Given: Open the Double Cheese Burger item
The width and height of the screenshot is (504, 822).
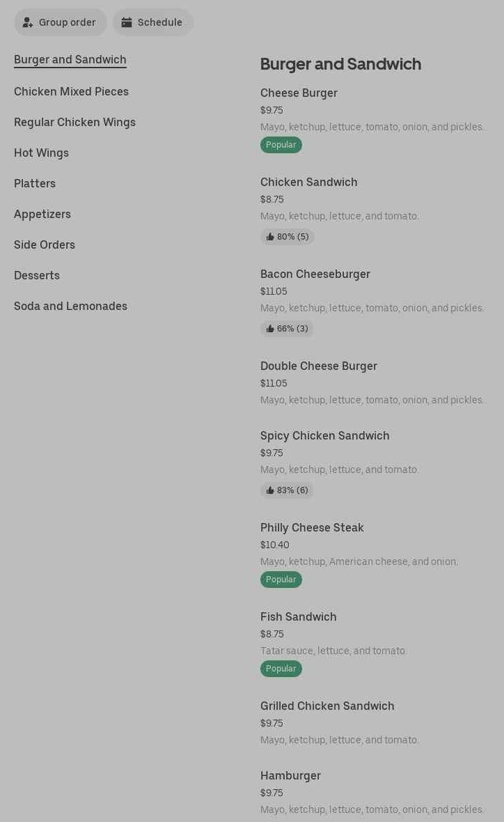Looking at the screenshot, I should coord(318,366).
